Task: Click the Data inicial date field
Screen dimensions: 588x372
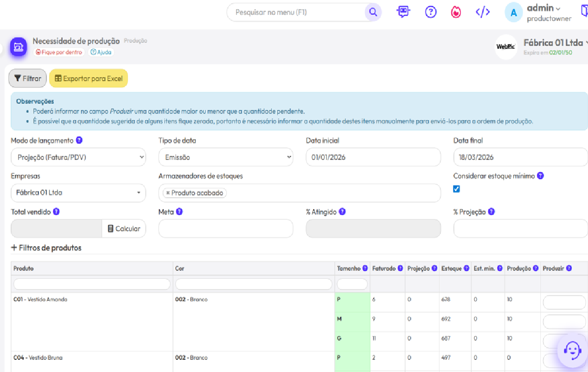Action: click(x=373, y=157)
